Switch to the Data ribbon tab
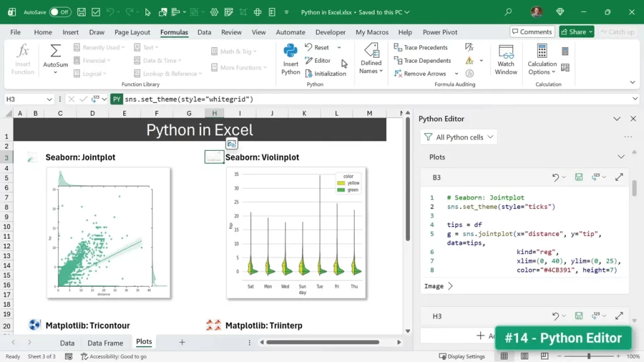This screenshot has width=644, height=362. [204, 32]
